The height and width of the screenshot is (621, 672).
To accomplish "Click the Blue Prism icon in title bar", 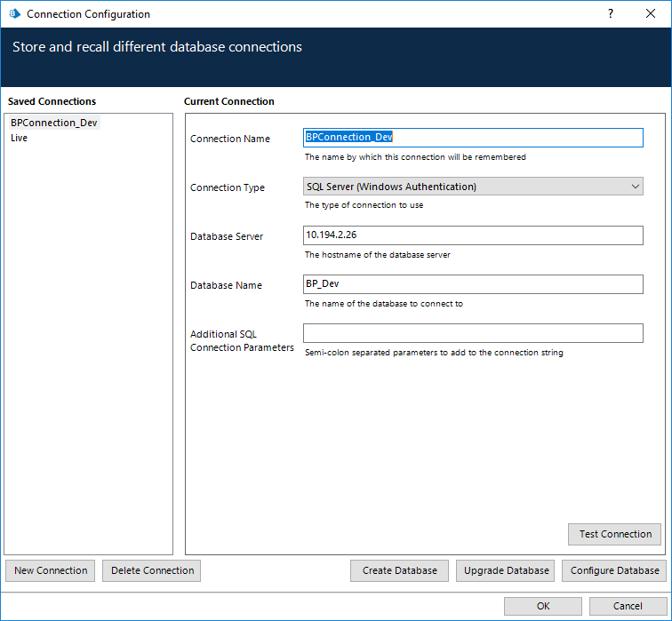I will pyautogui.click(x=14, y=14).
